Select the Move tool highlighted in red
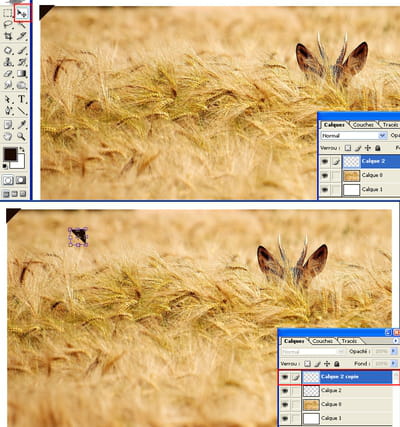The width and height of the screenshot is (400, 427). (x=23, y=14)
